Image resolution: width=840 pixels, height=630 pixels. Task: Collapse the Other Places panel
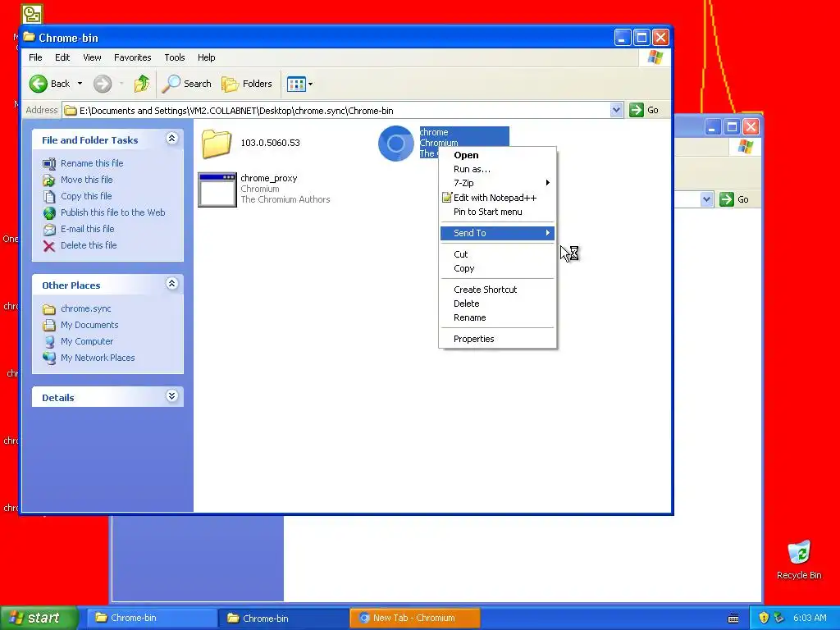[171, 284]
